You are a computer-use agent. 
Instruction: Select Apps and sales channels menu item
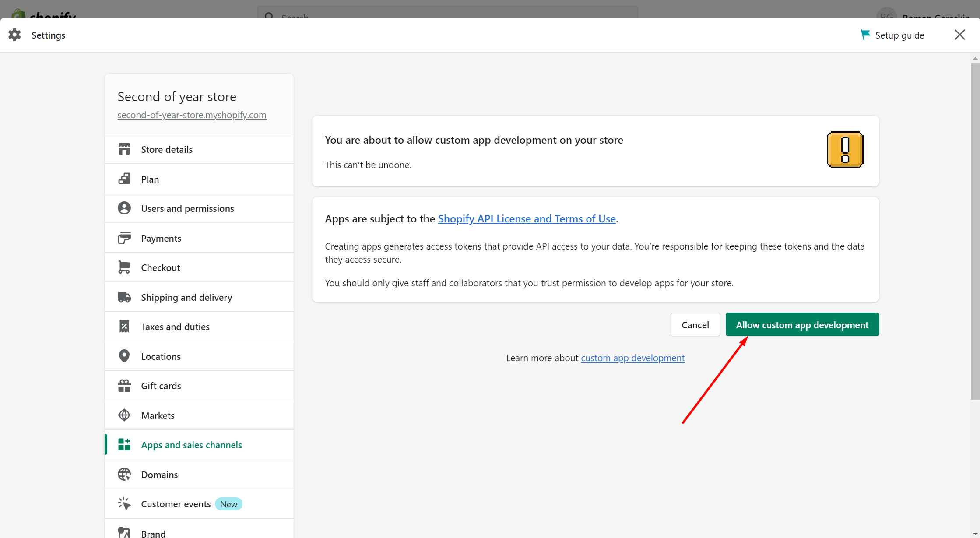(191, 445)
